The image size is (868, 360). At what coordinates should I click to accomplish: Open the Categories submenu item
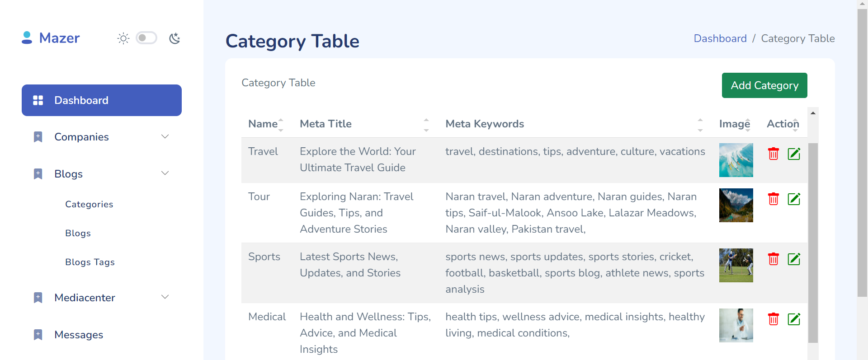tap(89, 204)
